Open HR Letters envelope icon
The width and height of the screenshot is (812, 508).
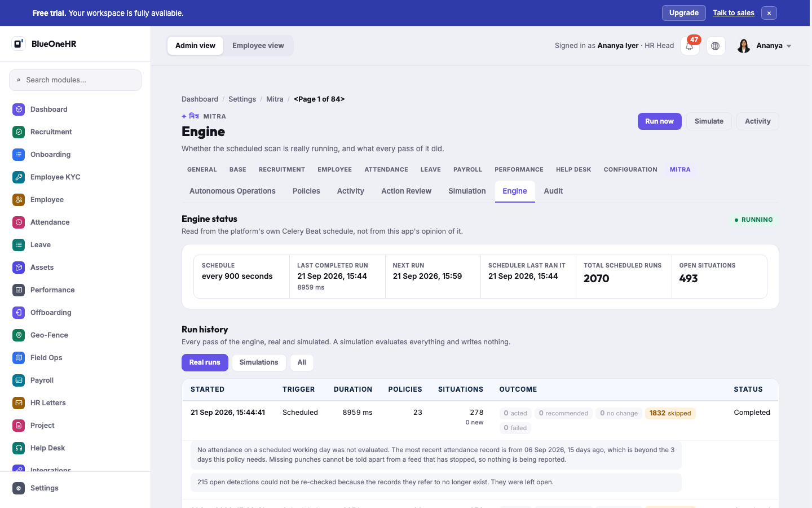(19, 402)
